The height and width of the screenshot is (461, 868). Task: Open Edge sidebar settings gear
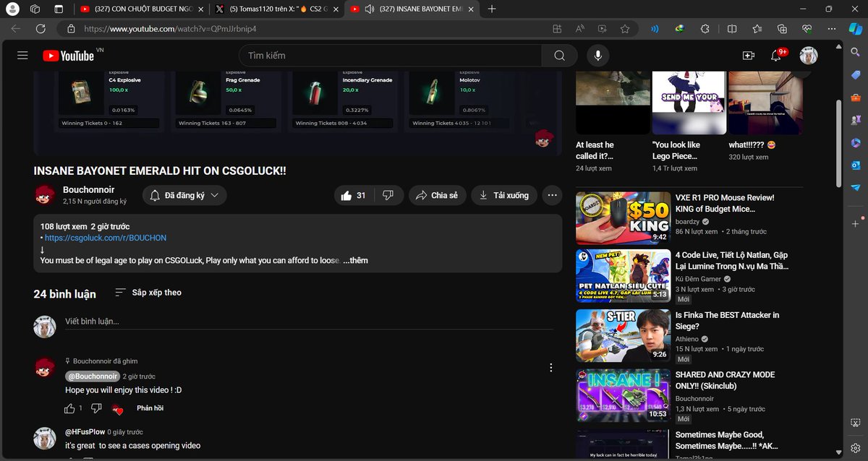point(855,447)
